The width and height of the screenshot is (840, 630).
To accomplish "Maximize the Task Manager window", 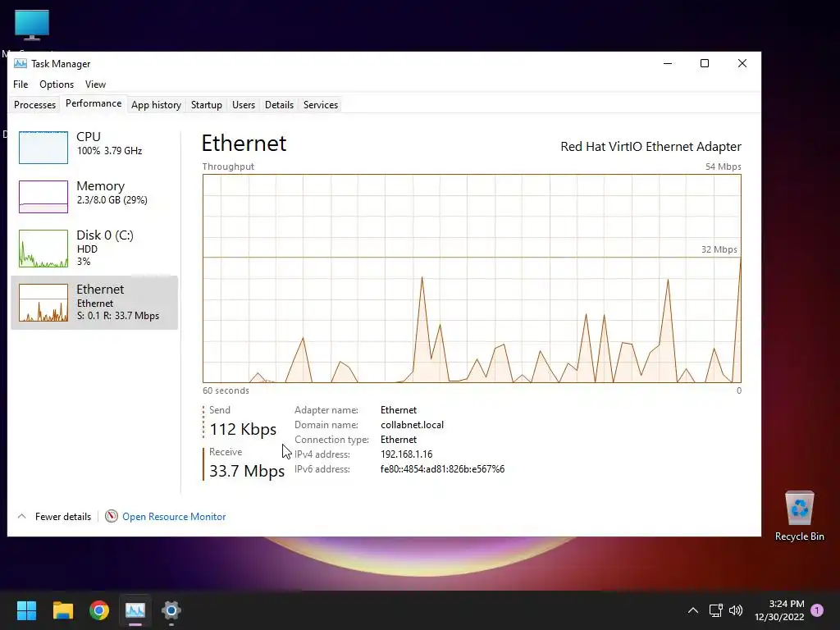I will pyautogui.click(x=705, y=63).
